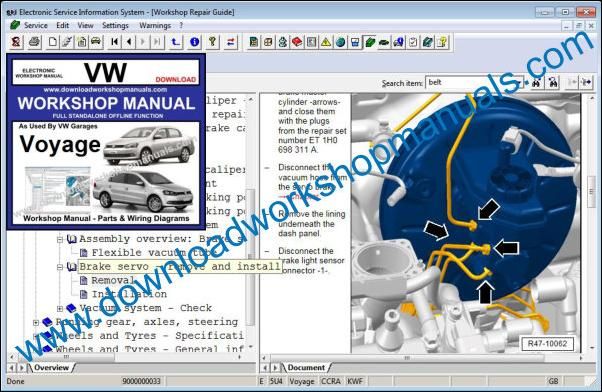Click 5U4 in the status bar
Screen dimensions: 602x392
(276, 381)
